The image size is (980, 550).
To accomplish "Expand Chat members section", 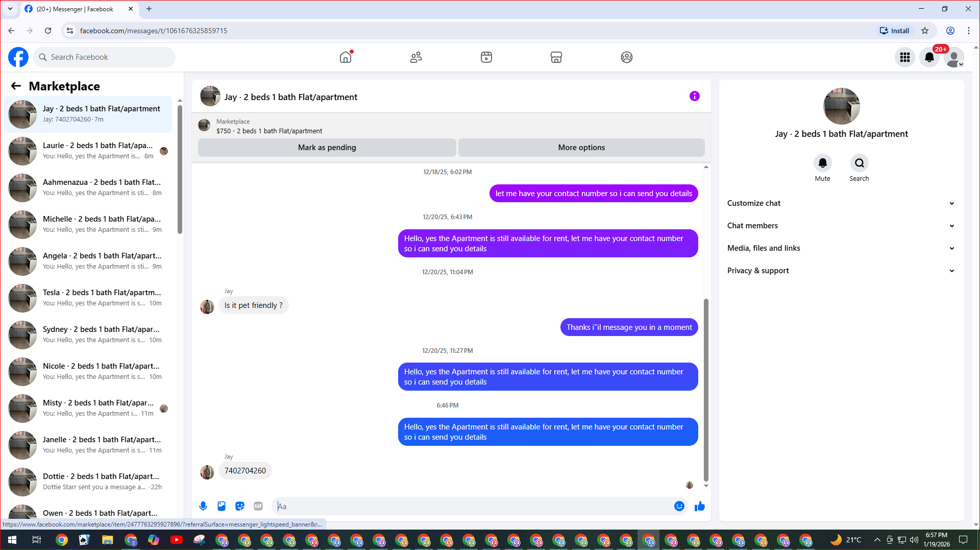I will pos(841,226).
